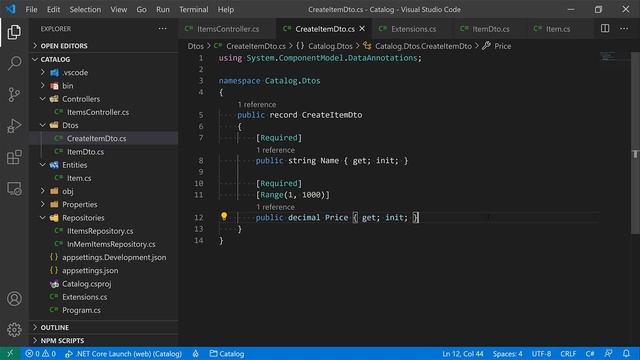Click the Catalog project status bar item

[227, 353]
